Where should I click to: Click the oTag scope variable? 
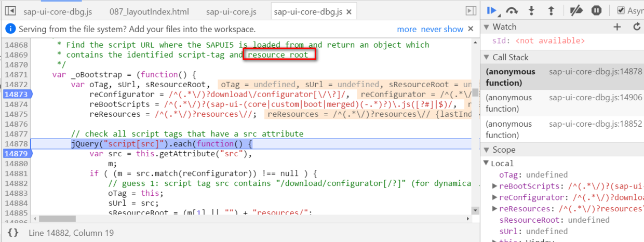[533, 175]
